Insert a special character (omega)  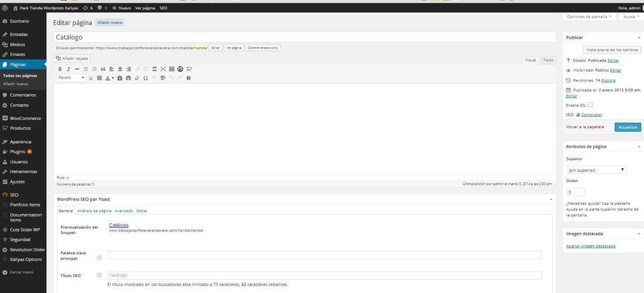tap(145, 78)
